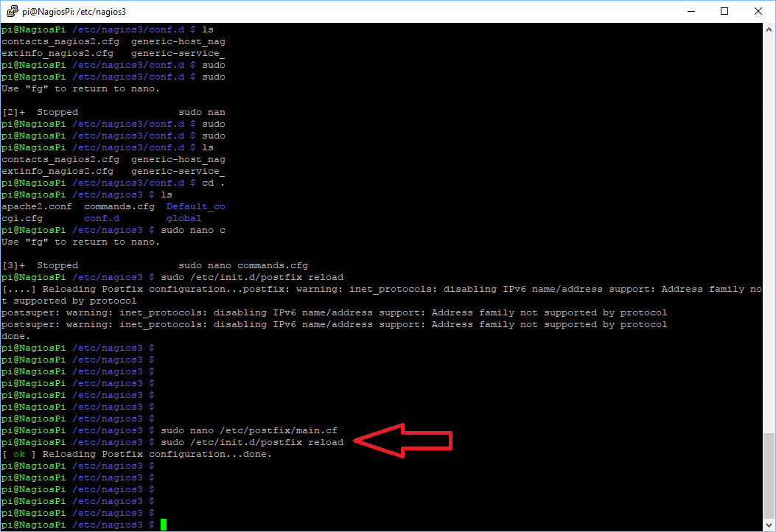Click the 'sudo nano /etc/postfix/main.cf' command
The image size is (776, 532).
click(249, 430)
